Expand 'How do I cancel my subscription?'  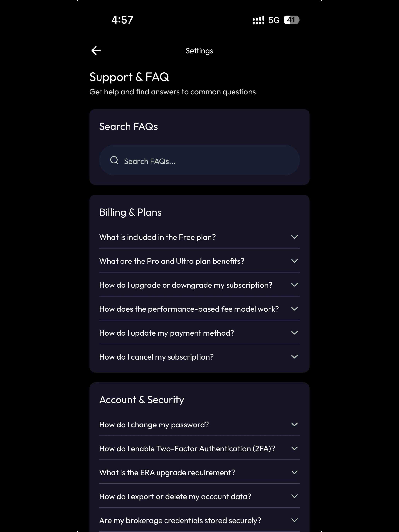[x=199, y=357]
